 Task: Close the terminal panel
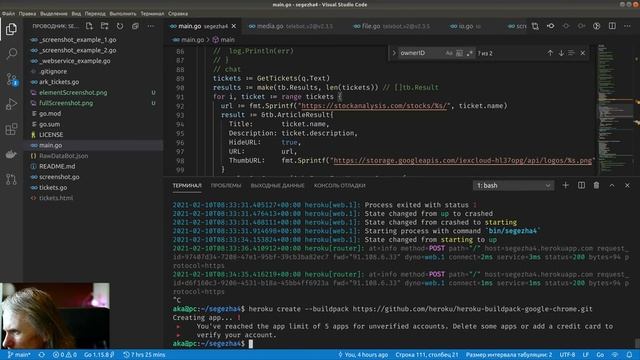(627, 185)
